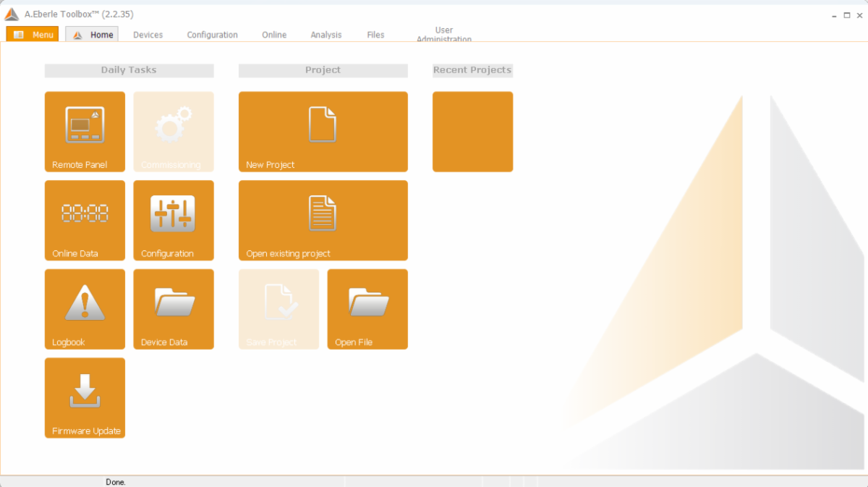
Task: Launch the Firmware Update tile
Action: [85, 397]
